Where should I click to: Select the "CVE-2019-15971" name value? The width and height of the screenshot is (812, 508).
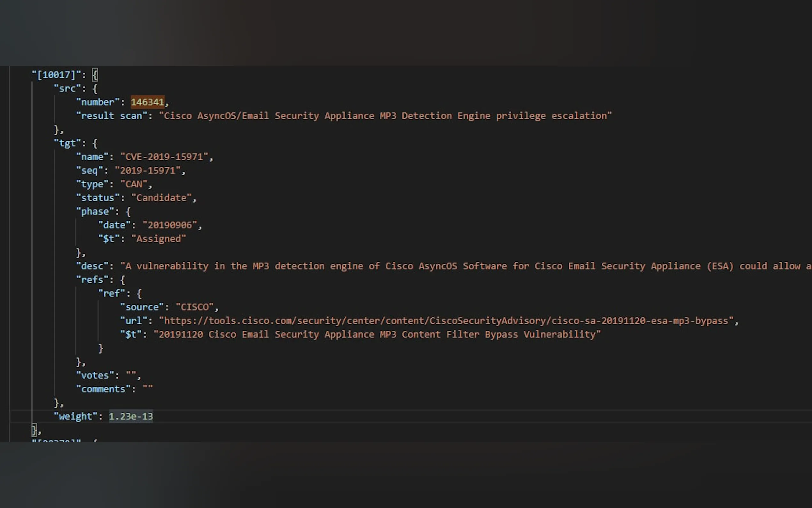click(164, 156)
